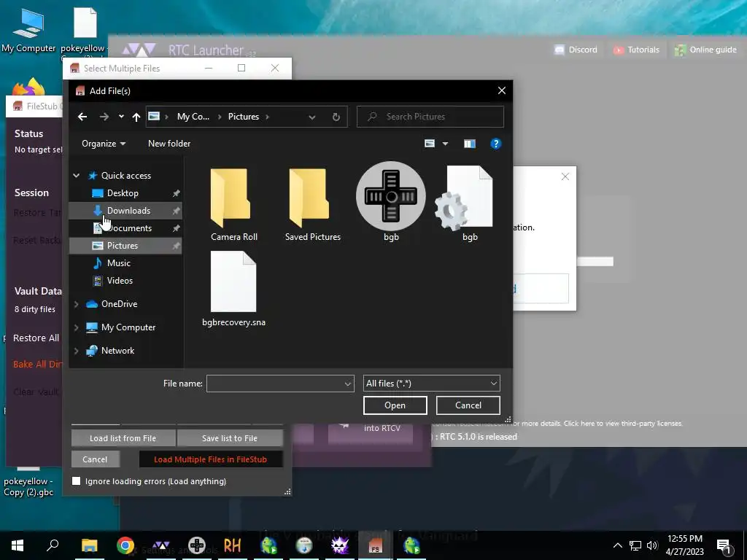This screenshot has width=747, height=560.
Task: Create a New folder
Action: pos(169,144)
